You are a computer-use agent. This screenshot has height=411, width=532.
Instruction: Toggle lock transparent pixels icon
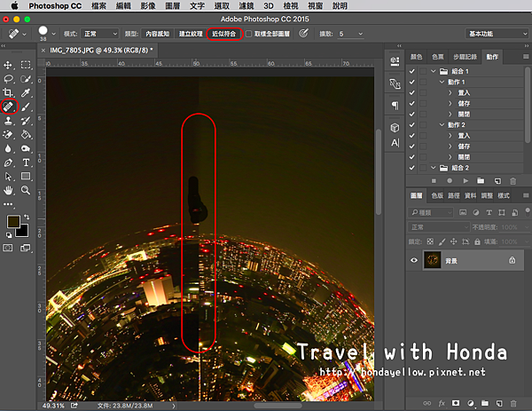pyautogui.click(x=430, y=241)
